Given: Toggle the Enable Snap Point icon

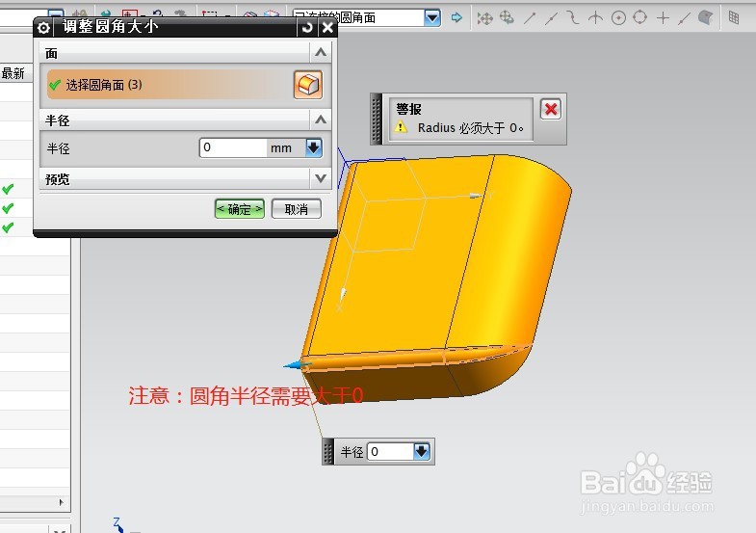Looking at the screenshot, I should 484,18.
